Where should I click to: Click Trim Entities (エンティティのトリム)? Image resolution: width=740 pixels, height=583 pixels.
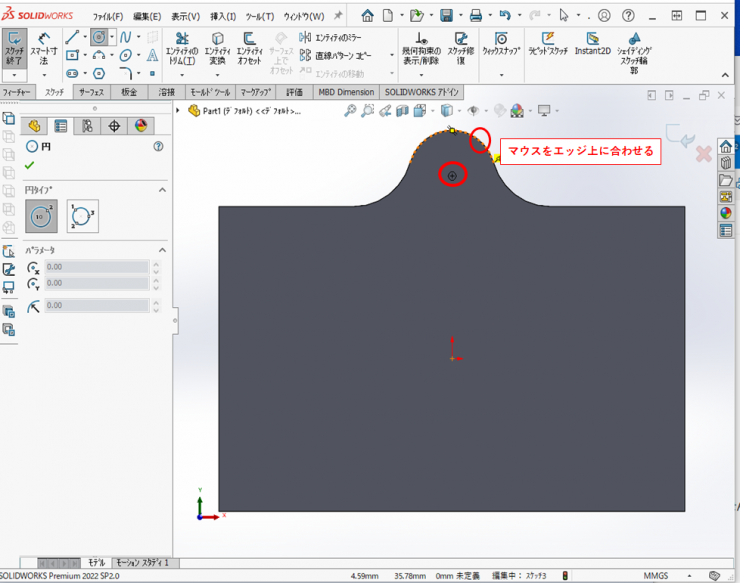coord(182,49)
